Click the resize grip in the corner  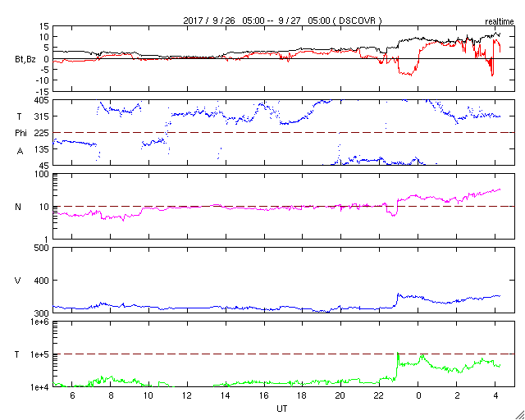pyautogui.click(x=519, y=414)
